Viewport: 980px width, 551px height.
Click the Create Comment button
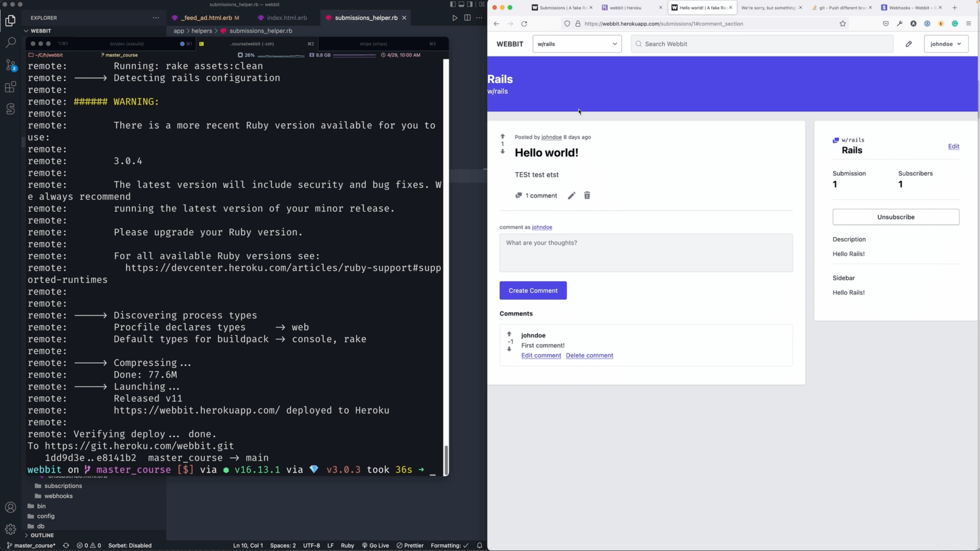click(533, 291)
